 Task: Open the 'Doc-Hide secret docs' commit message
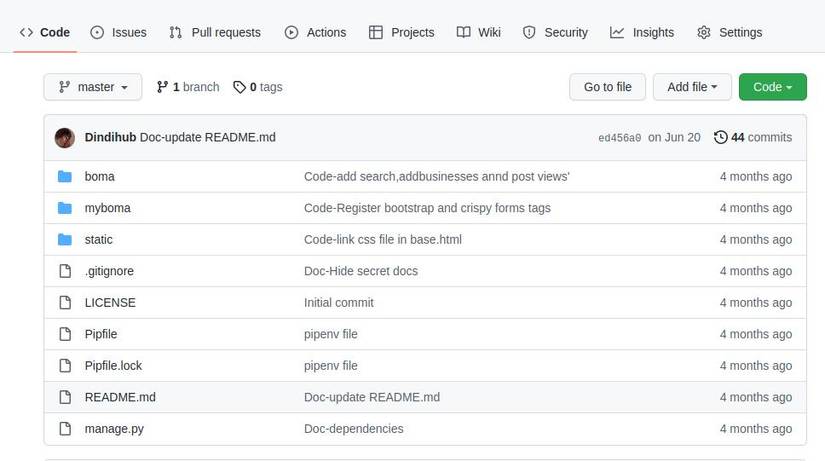click(x=361, y=271)
